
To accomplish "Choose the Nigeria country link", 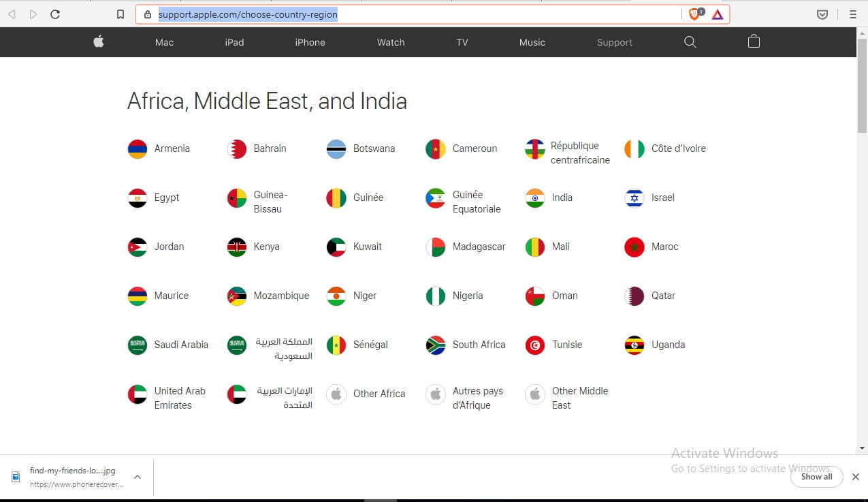I will point(468,296).
